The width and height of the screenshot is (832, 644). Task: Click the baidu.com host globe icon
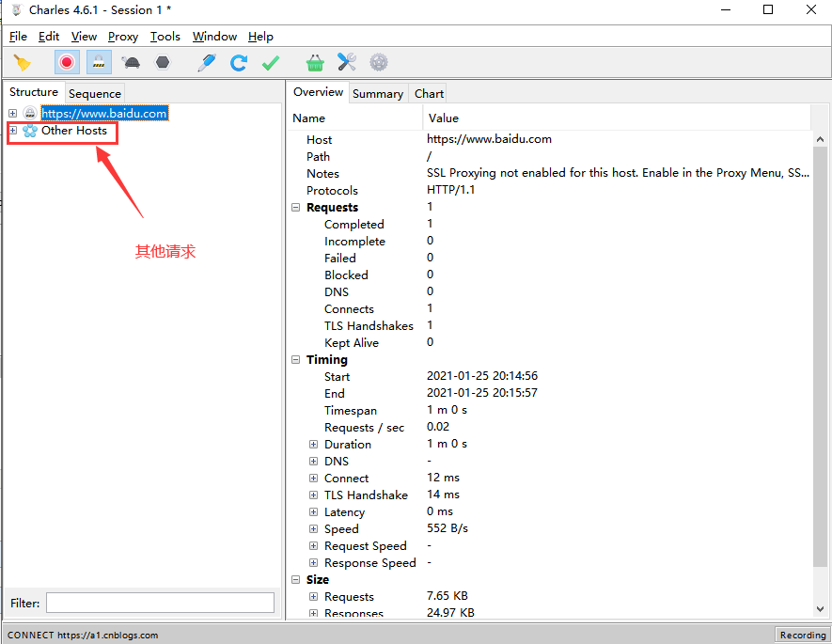(x=30, y=113)
